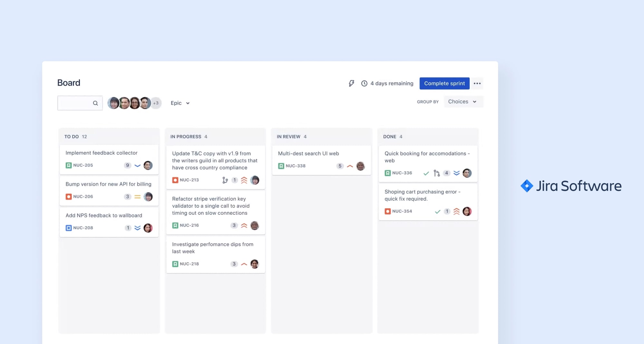Screen dimensions: 644x344
Task: Click the medium priority icon on NUC-206
Action: pyautogui.click(x=138, y=197)
